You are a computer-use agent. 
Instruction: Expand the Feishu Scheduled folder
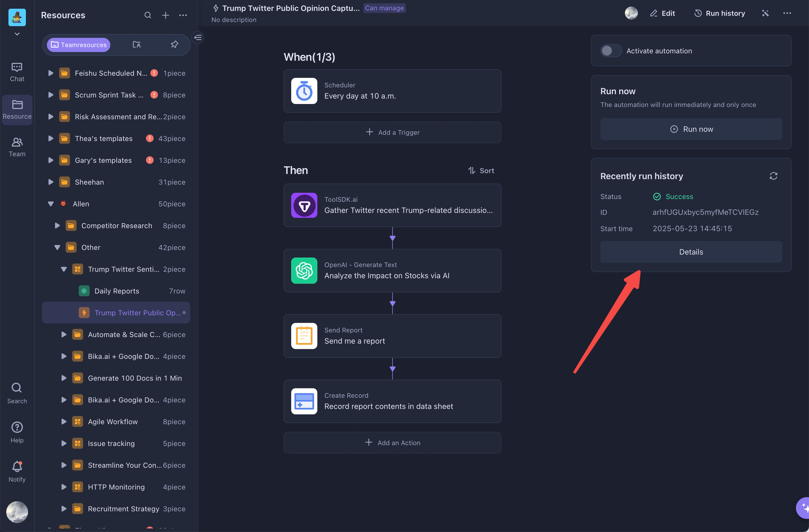tap(51, 73)
